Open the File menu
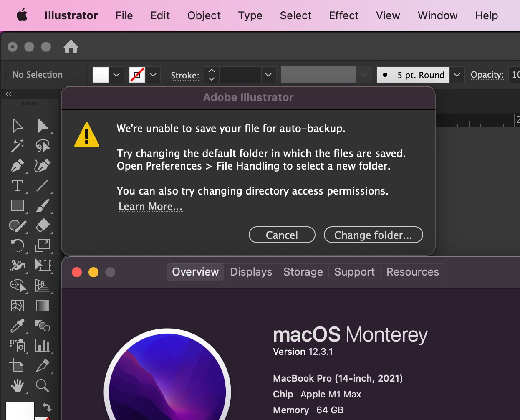 [124, 15]
